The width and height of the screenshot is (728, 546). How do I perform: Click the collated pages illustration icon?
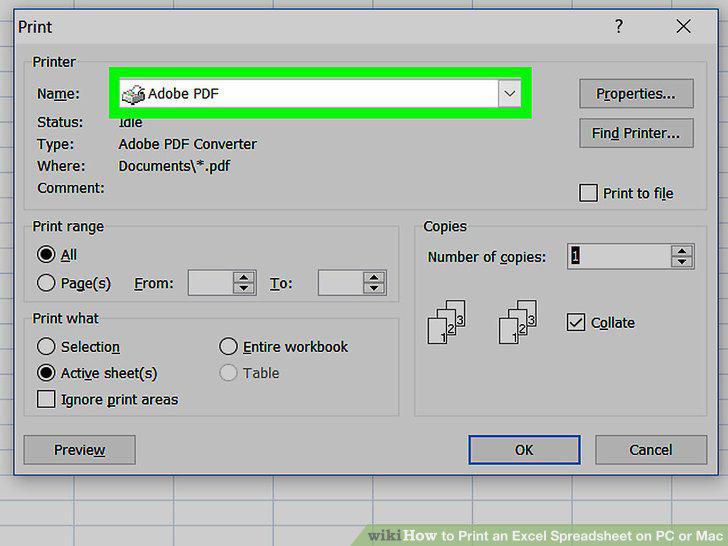pos(446,322)
